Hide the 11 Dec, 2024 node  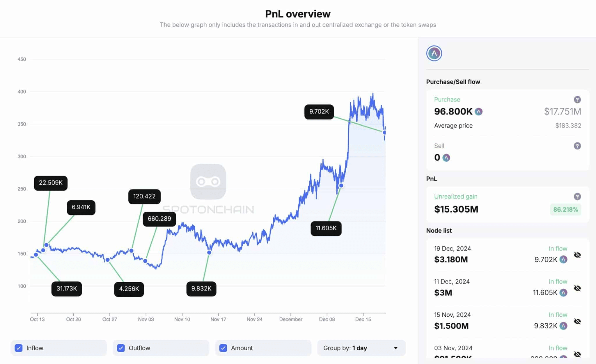point(577,288)
